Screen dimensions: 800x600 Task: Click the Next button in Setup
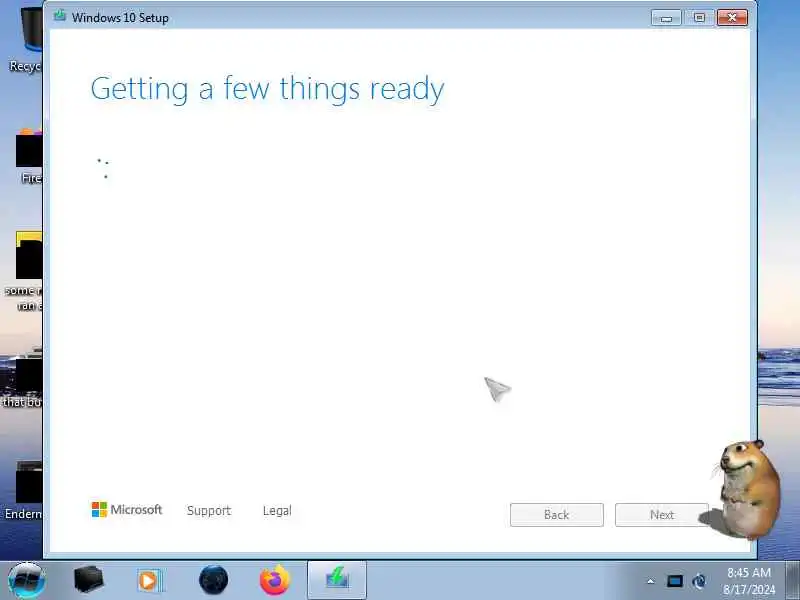click(662, 515)
